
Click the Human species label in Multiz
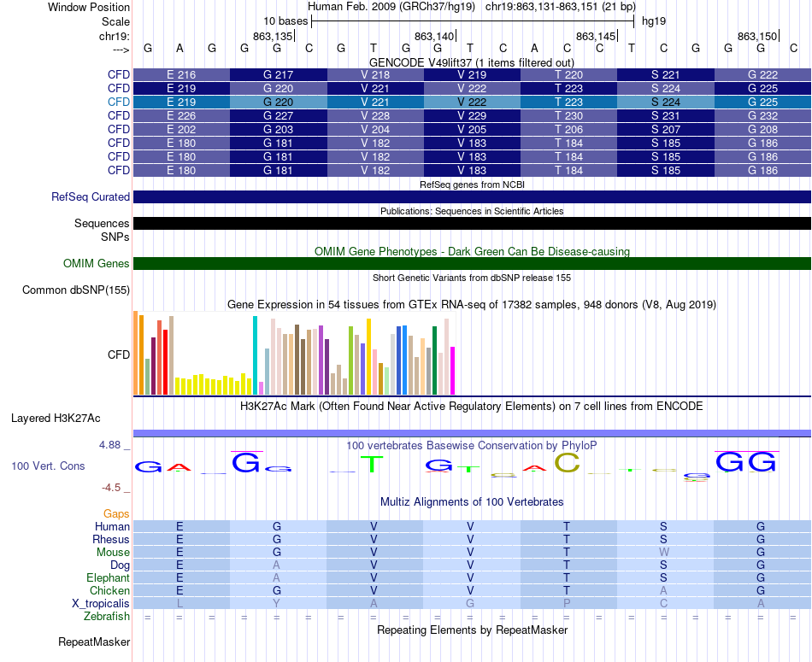click(x=112, y=526)
